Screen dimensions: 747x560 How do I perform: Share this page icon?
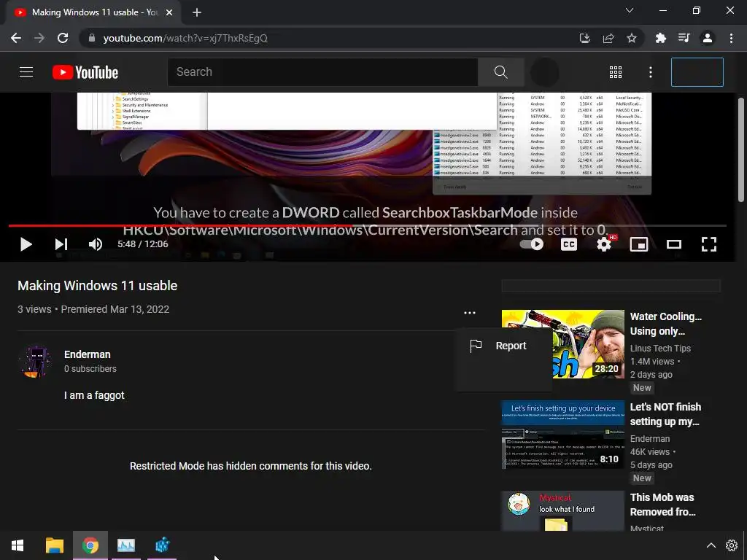(x=608, y=38)
